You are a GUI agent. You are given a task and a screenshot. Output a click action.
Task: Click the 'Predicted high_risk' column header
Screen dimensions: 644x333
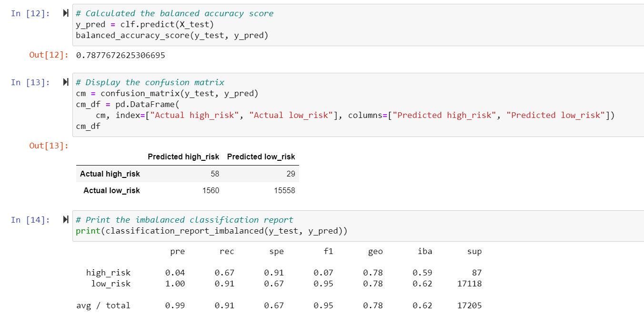click(x=183, y=157)
